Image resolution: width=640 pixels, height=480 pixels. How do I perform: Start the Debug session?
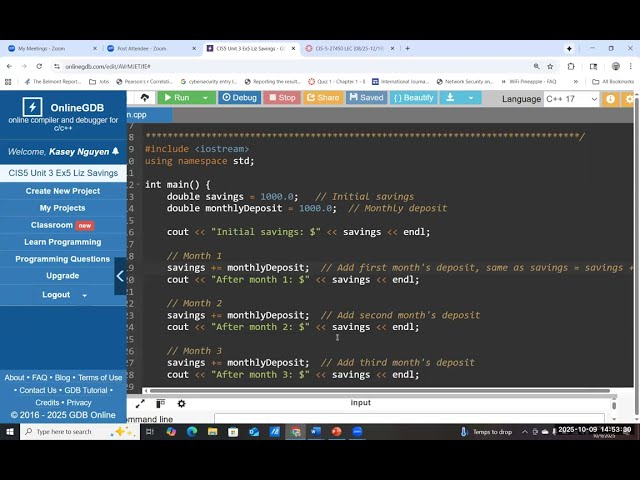pos(240,98)
